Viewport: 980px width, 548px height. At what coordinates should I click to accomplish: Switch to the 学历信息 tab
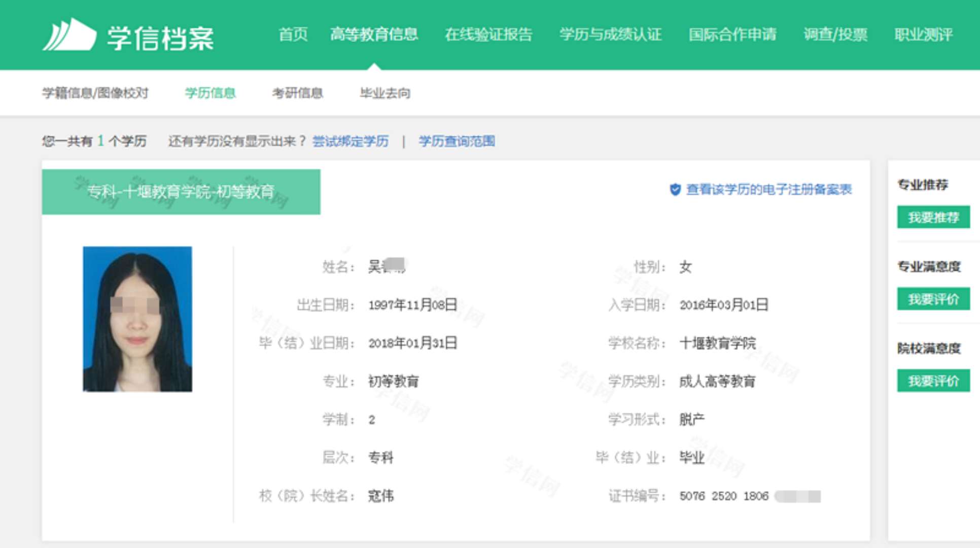(210, 93)
